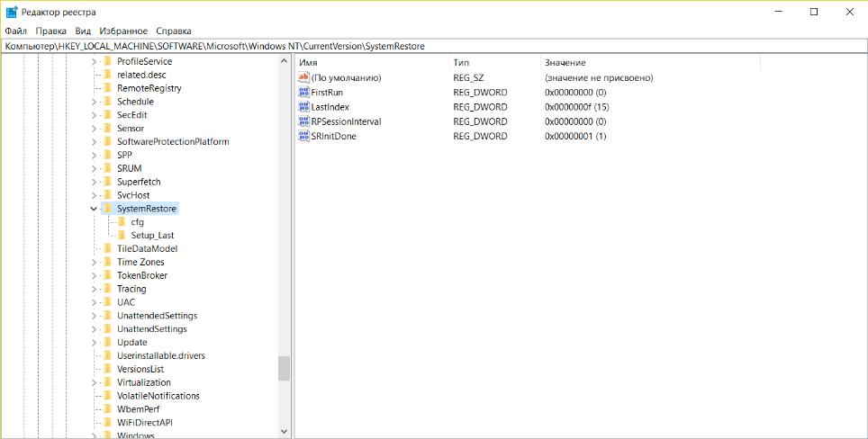Open the Правка menu
Screen dimensions: 868x439
point(51,31)
